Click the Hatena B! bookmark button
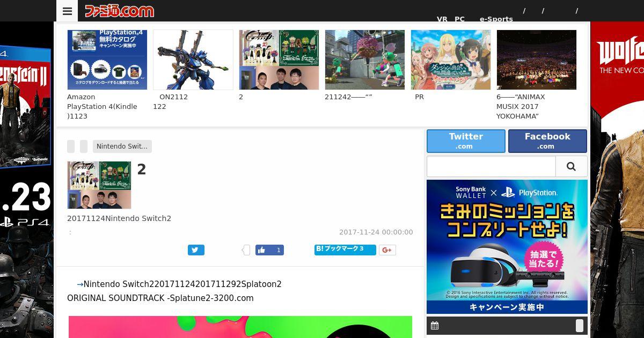 point(345,250)
